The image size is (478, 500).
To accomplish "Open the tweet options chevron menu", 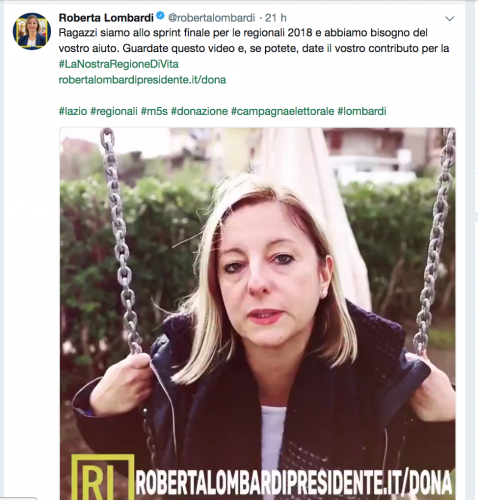I will click(450, 19).
